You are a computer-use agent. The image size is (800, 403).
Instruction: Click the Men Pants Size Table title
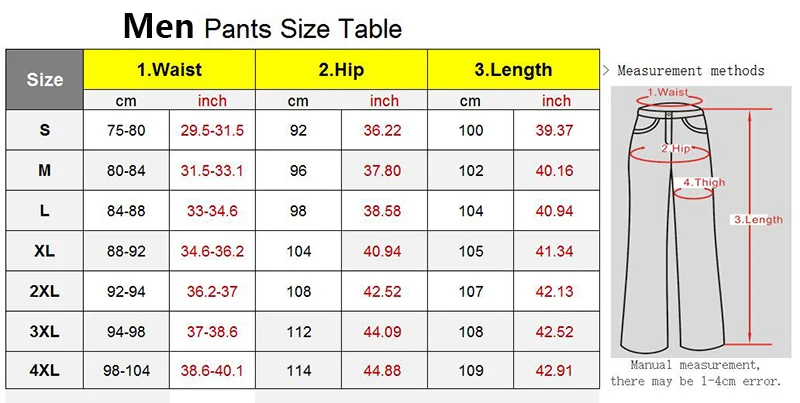point(263,26)
